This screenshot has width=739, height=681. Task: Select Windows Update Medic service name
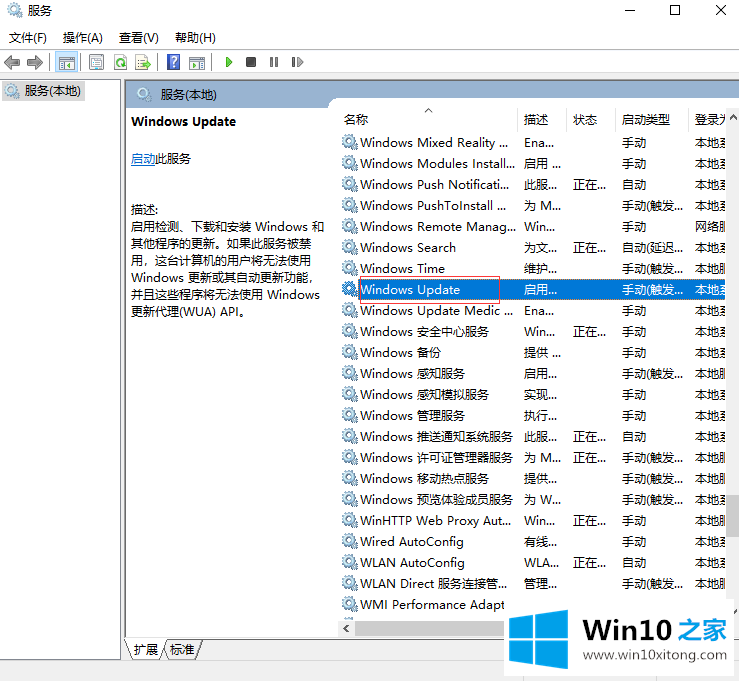pos(436,311)
